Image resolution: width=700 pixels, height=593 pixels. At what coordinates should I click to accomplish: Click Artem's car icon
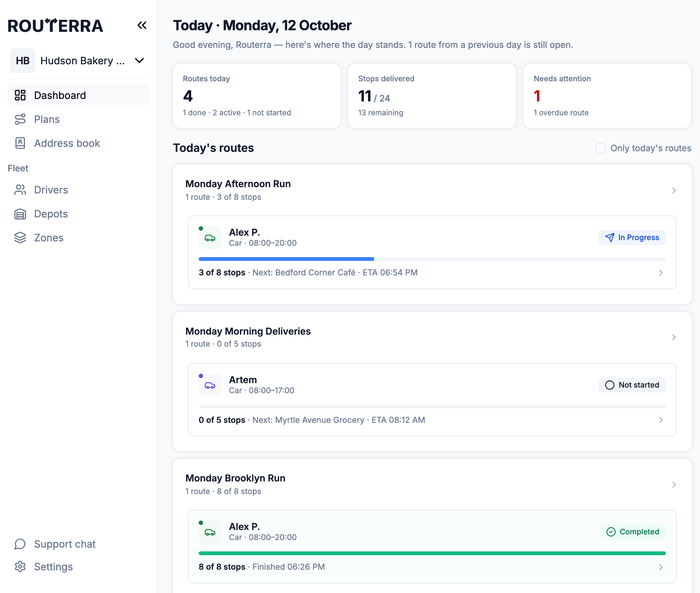pyautogui.click(x=210, y=385)
